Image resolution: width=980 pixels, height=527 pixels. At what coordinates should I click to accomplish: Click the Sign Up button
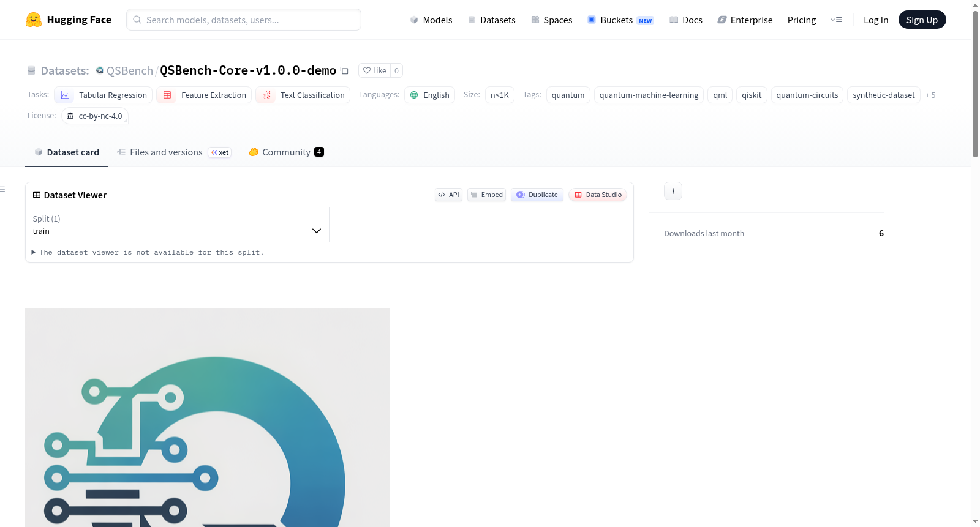(922, 20)
